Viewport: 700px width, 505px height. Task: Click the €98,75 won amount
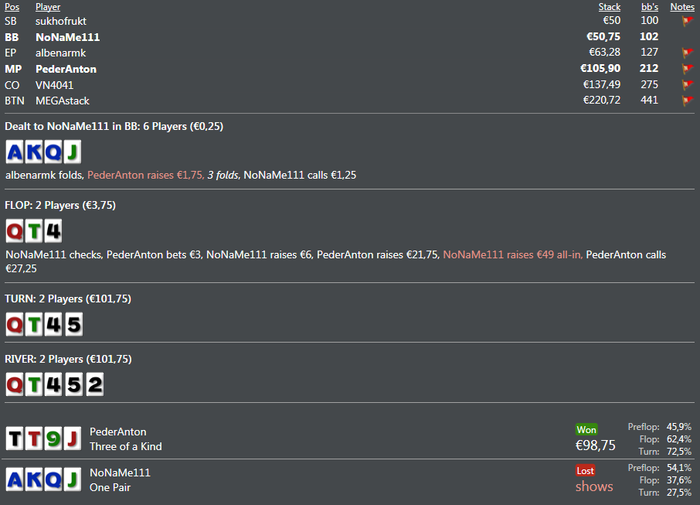tap(595, 446)
